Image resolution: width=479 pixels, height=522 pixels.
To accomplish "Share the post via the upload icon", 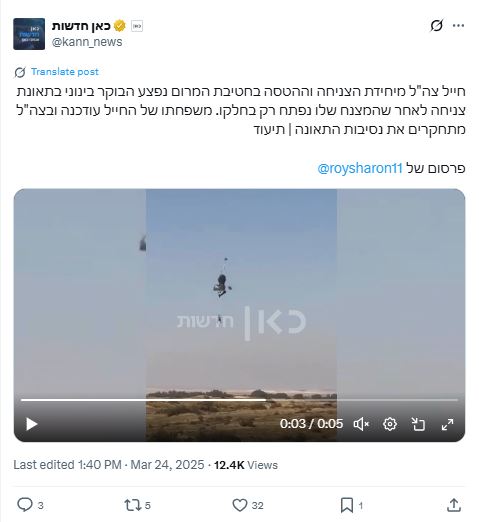I will point(454,505).
